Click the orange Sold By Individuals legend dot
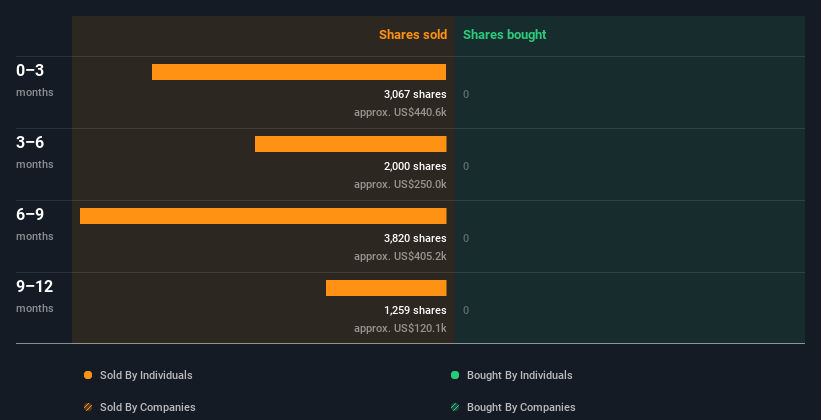The image size is (821, 420). pos(88,375)
